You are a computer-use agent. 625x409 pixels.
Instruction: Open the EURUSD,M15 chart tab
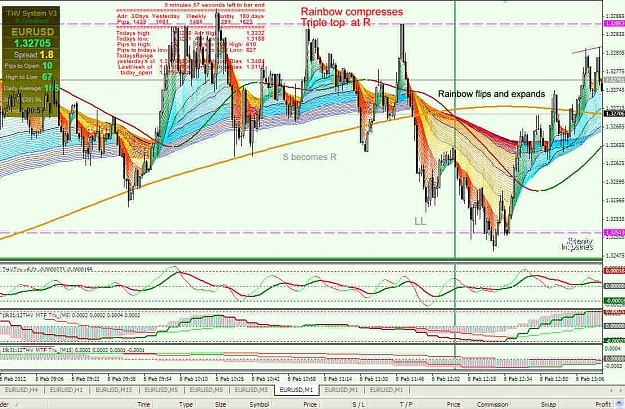click(x=113, y=390)
